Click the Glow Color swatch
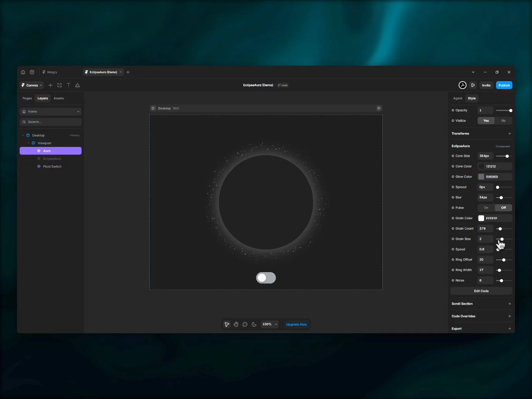The image size is (532, 399). (481, 177)
